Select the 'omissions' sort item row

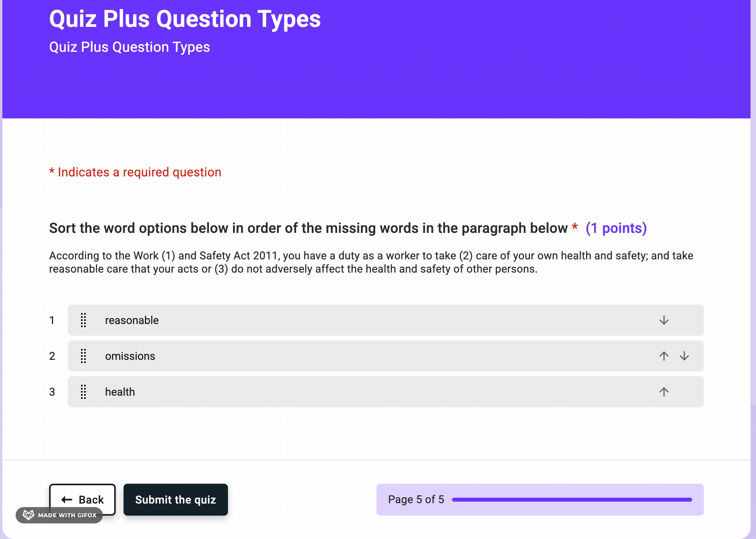pos(386,356)
